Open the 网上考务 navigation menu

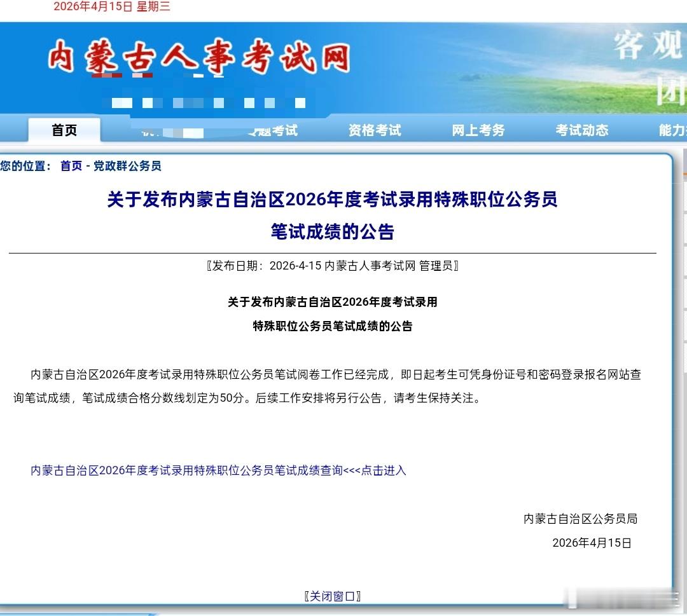coord(478,130)
